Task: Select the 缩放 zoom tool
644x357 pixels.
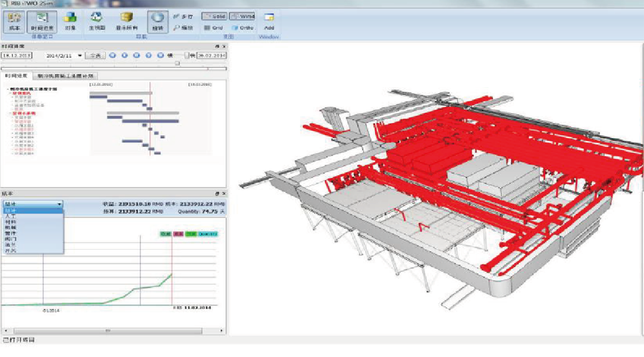Action: click(182, 27)
